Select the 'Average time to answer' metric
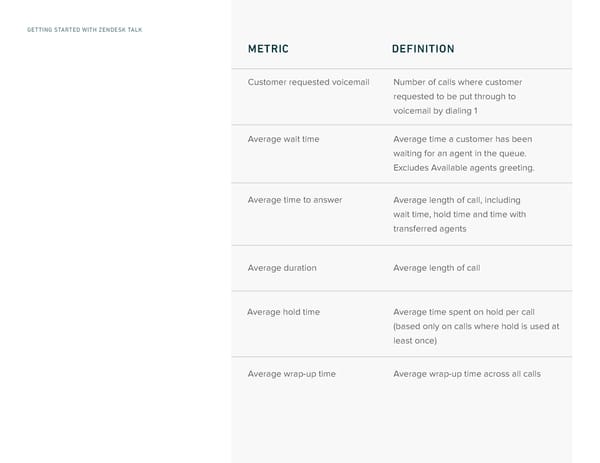600x463 pixels. (295, 200)
